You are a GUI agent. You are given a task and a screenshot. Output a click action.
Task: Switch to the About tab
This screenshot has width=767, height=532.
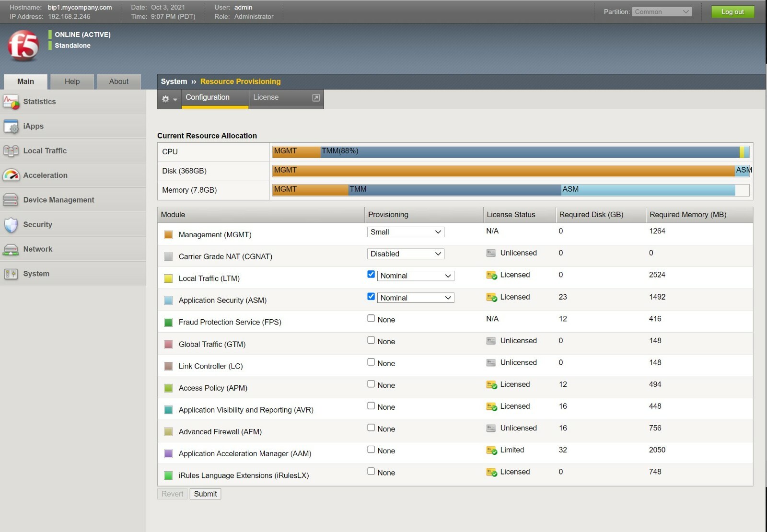(x=119, y=81)
